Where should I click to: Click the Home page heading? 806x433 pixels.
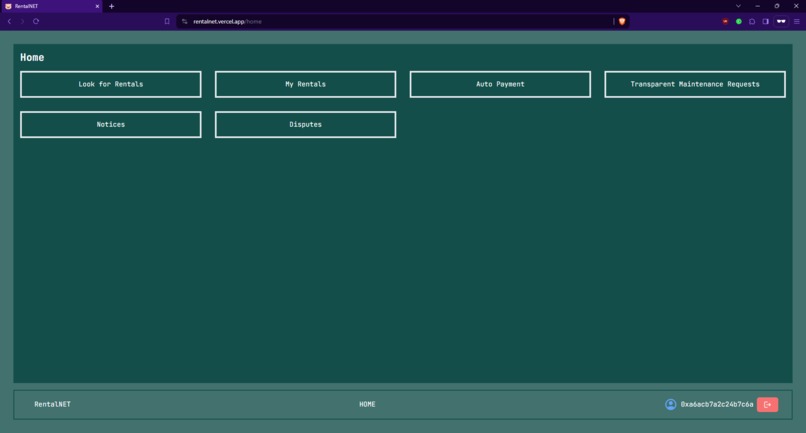32,58
